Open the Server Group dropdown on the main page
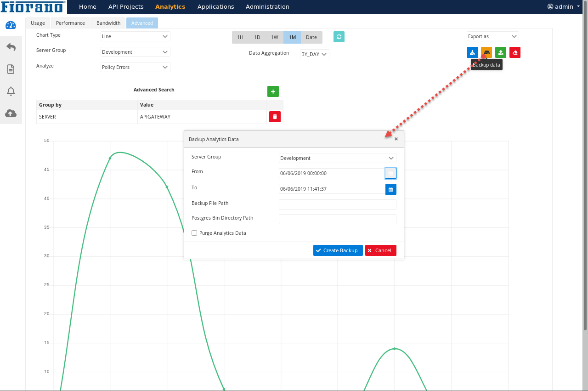Screen dimensions: 588x391 click(x=135, y=52)
